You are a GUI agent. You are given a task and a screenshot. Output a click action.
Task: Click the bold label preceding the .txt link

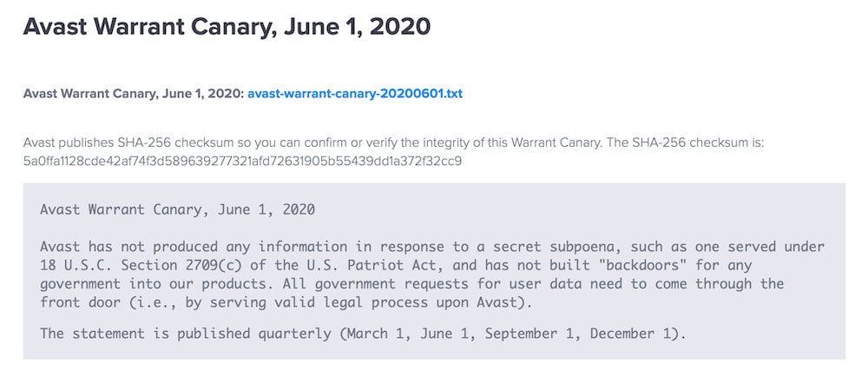click(134, 93)
